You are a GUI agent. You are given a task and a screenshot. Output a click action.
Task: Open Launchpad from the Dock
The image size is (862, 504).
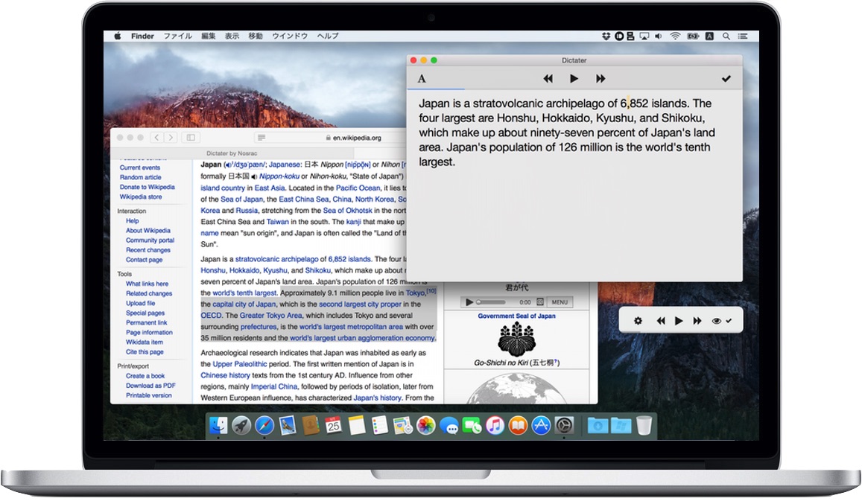pyautogui.click(x=241, y=425)
